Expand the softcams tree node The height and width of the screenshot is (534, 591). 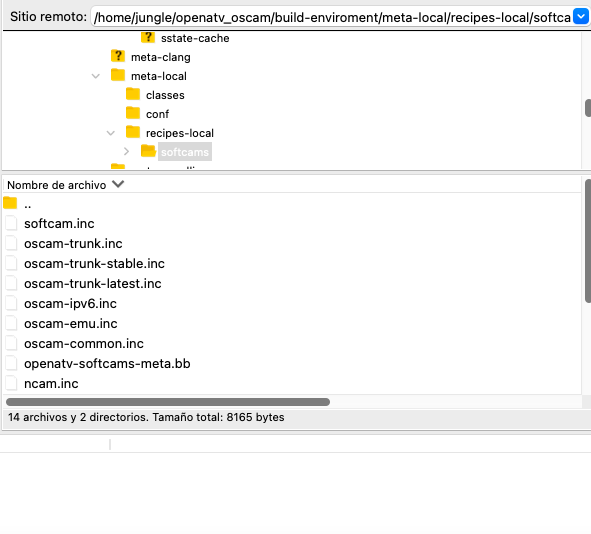pyautogui.click(x=127, y=151)
